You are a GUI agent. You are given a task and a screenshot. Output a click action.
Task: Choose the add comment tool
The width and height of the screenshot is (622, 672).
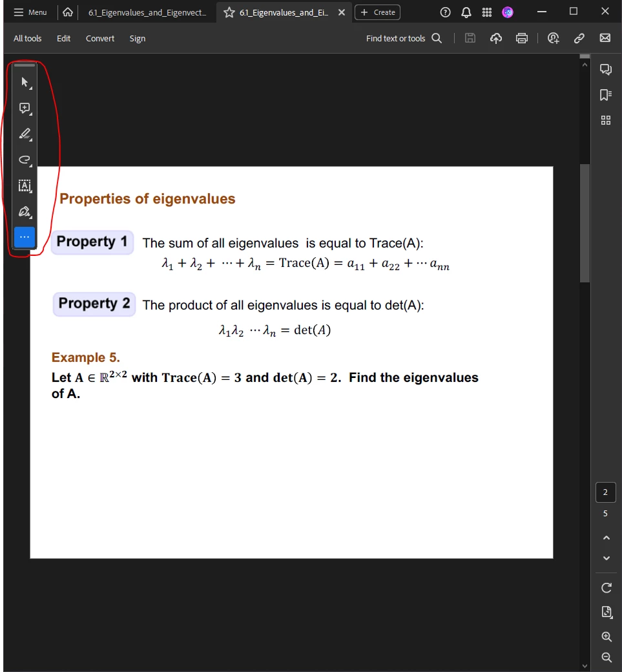(25, 108)
